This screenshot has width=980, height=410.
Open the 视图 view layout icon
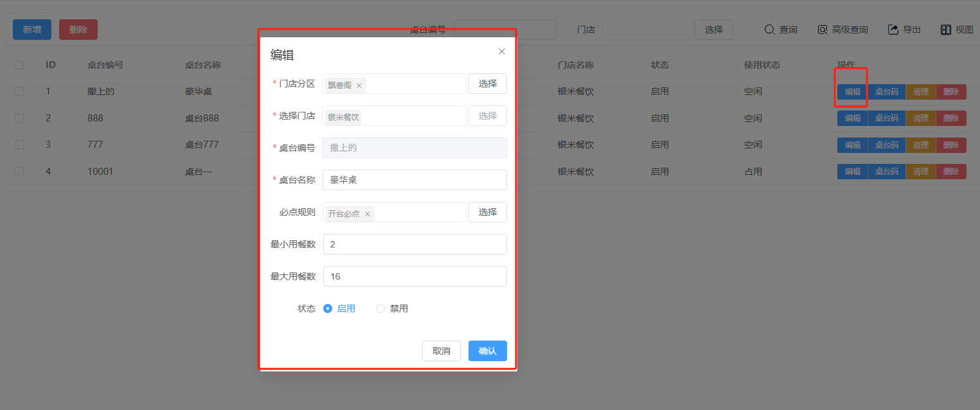coord(945,30)
